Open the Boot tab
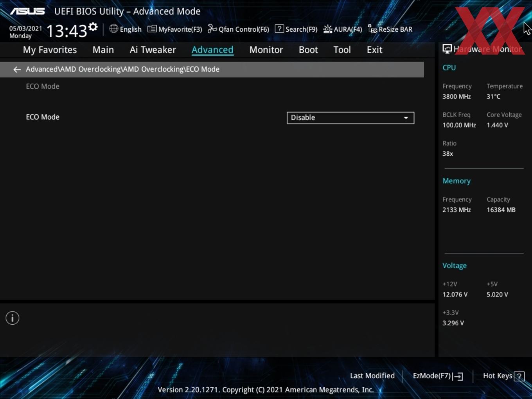The height and width of the screenshot is (399, 532). 308,50
